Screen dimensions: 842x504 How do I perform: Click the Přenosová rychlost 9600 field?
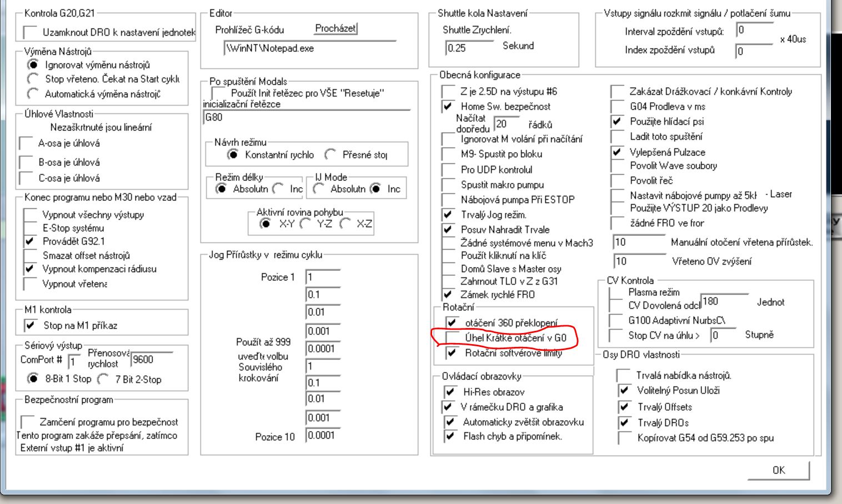[151, 360]
